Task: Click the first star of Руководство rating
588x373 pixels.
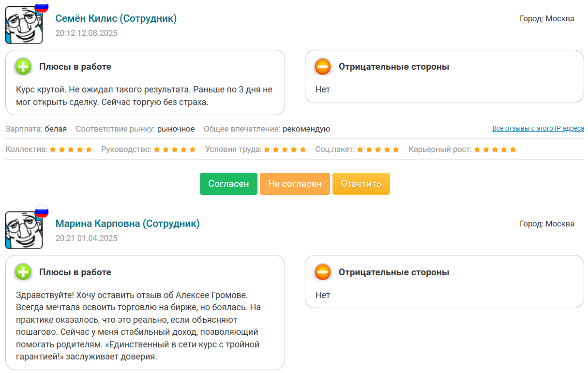Action: click(157, 149)
